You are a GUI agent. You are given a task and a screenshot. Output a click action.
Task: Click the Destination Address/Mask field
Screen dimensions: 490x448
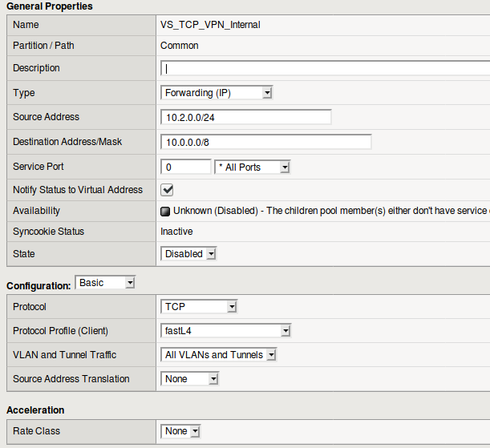pyautogui.click(x=266, y=142)
